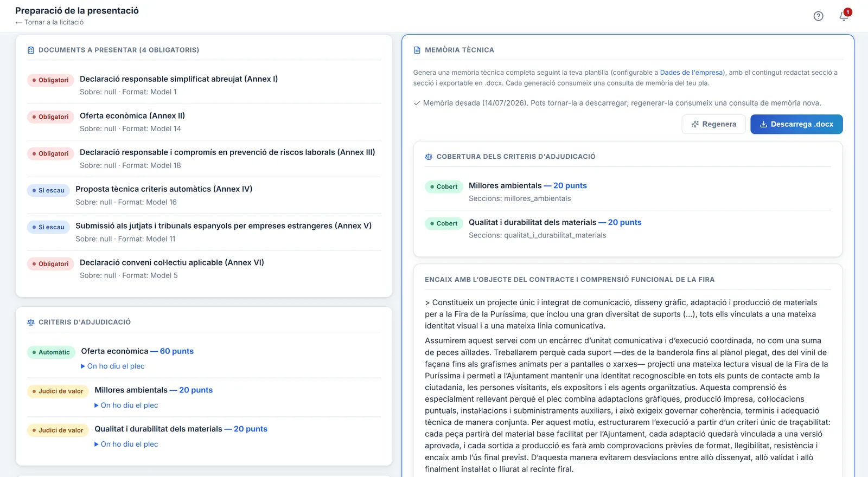Screen dimensions: 868x477
Task: Click Oferta econòmica — 60 punts criterion
Action: (137, 351)
